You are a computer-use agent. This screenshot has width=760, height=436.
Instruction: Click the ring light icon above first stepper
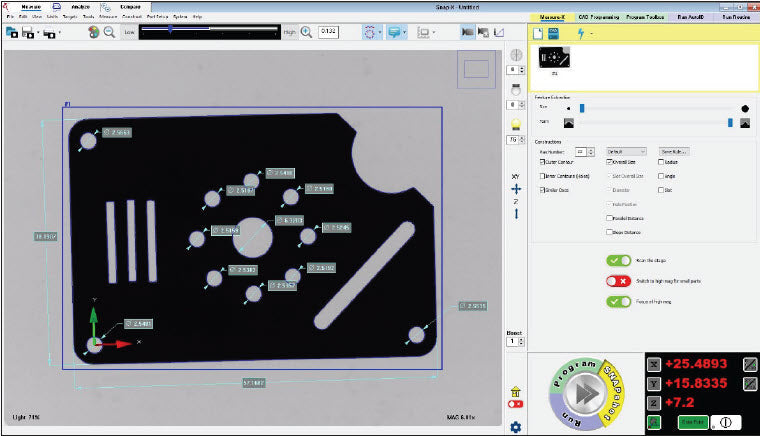point(516,55)
